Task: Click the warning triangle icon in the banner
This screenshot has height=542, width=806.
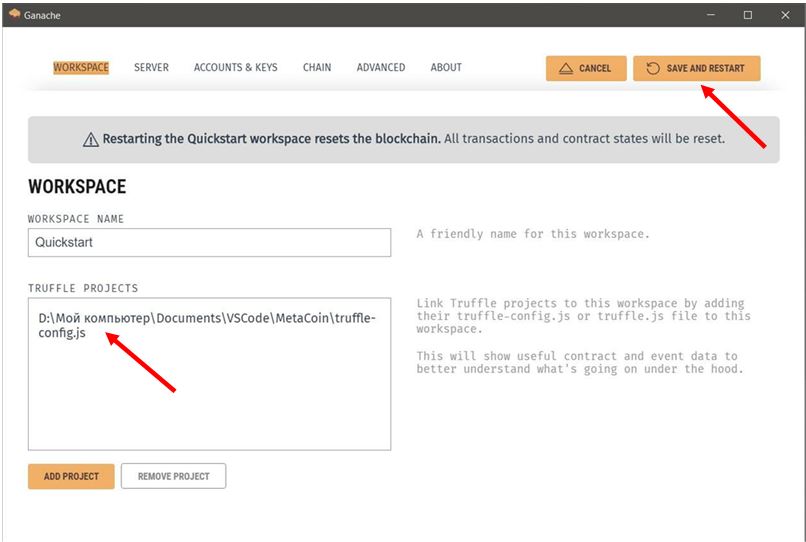Action: [91, 140]
